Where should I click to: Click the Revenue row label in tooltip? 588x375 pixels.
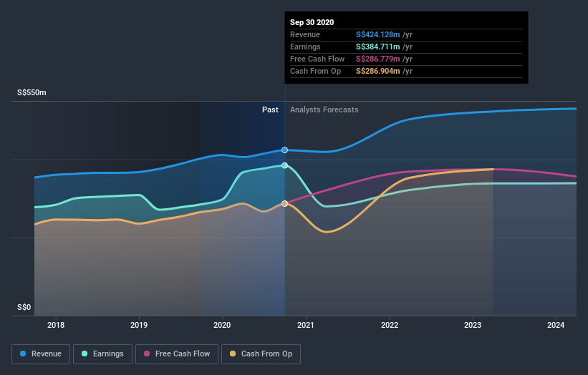pos(305,34)
